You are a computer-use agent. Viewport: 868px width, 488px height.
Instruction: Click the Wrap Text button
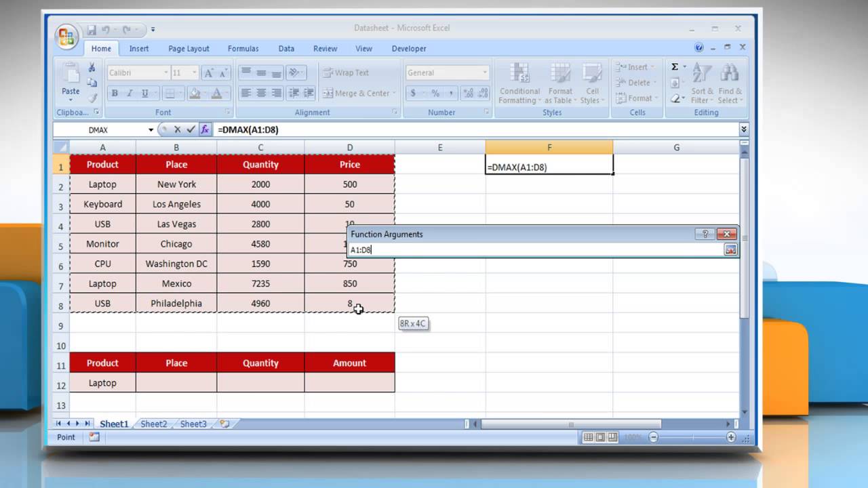346,73
